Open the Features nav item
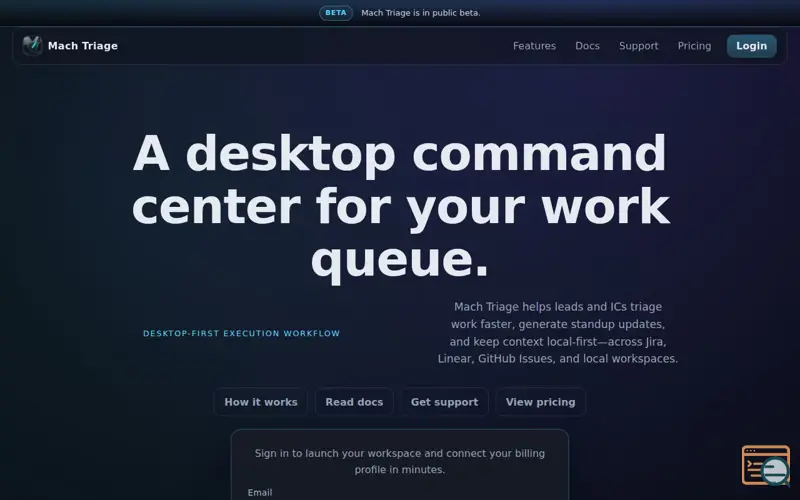Screen dimensions: 800x500 coord(534,46)
